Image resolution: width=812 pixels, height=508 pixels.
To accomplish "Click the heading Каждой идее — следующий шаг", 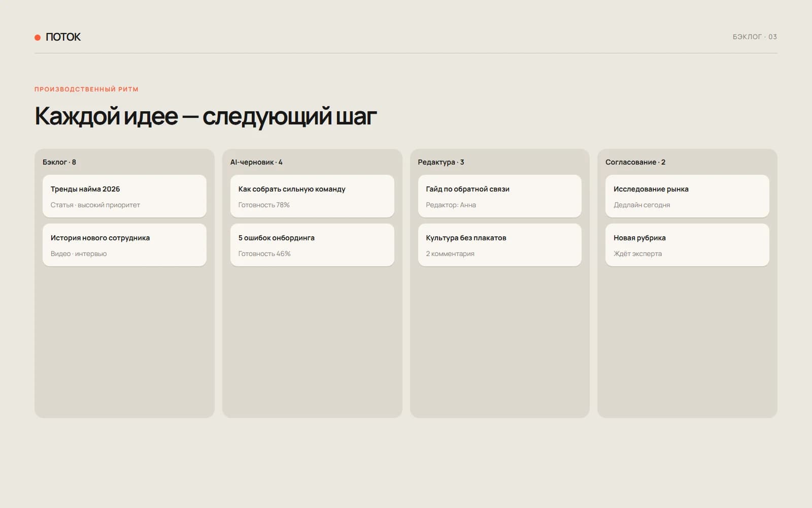I will coord(206,116).
